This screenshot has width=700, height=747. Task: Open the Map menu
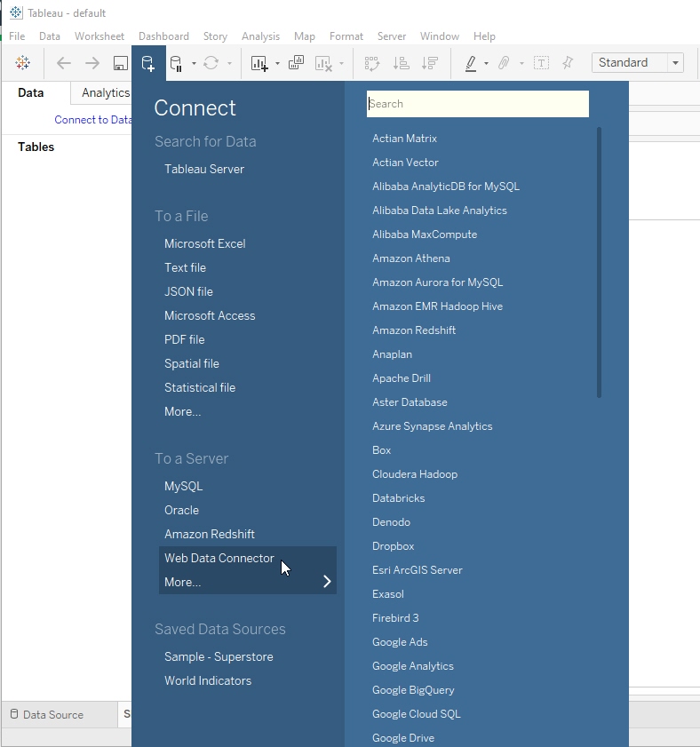tap(305, 36)
